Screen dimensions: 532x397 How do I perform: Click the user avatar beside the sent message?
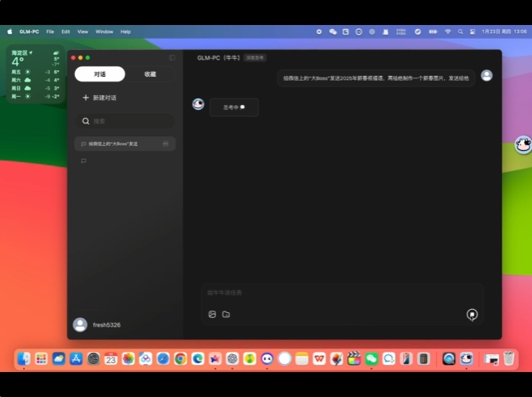tap(487, 75)
